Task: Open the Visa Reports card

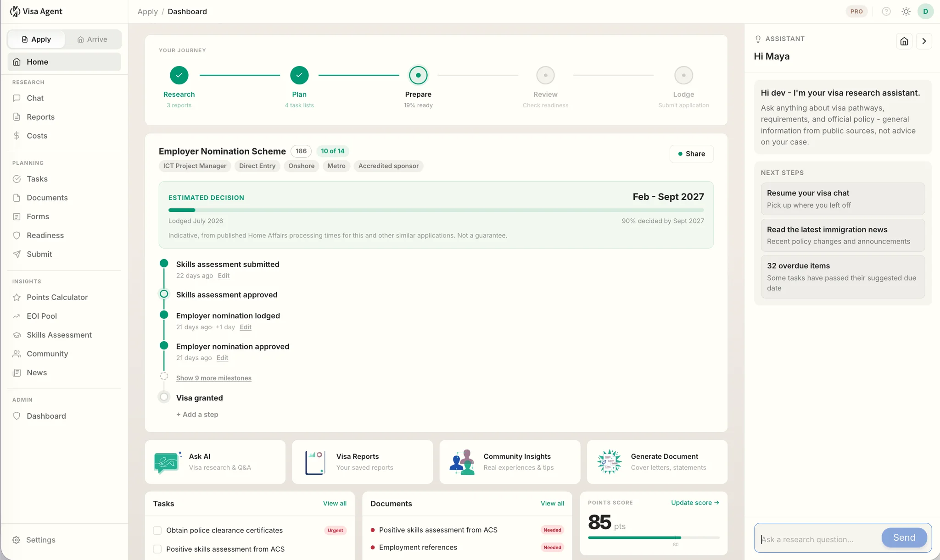Action: (x=362, y=462)
